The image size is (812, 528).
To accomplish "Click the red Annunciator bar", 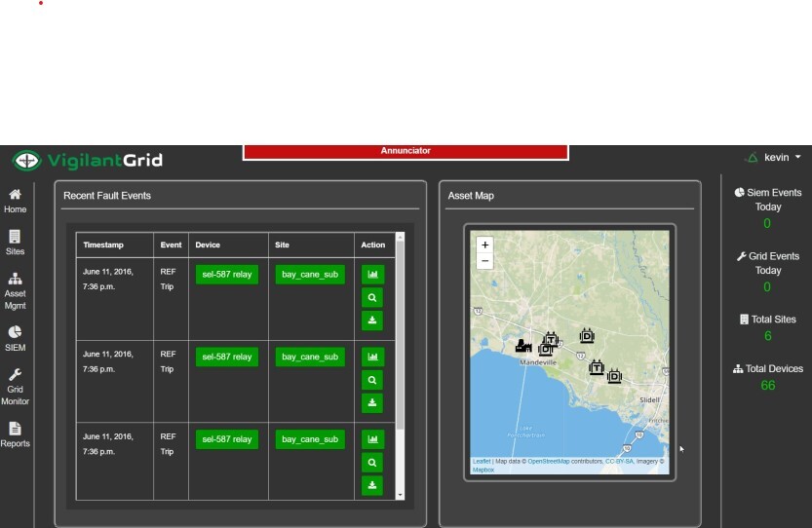I will (x=406, y=151).
